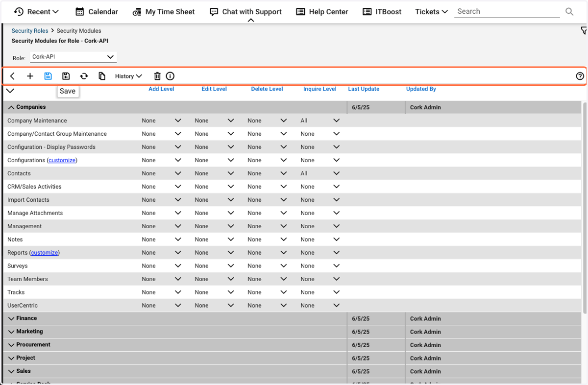Viewport: 588px width, 385px height.
Task: Expand the Procurement section
Action: (11, 345)
